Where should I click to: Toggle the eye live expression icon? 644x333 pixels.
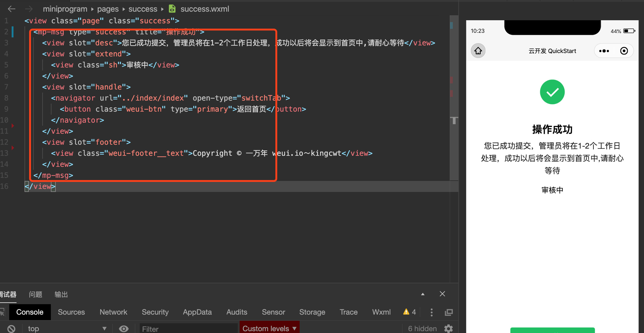tap(123, 329)
